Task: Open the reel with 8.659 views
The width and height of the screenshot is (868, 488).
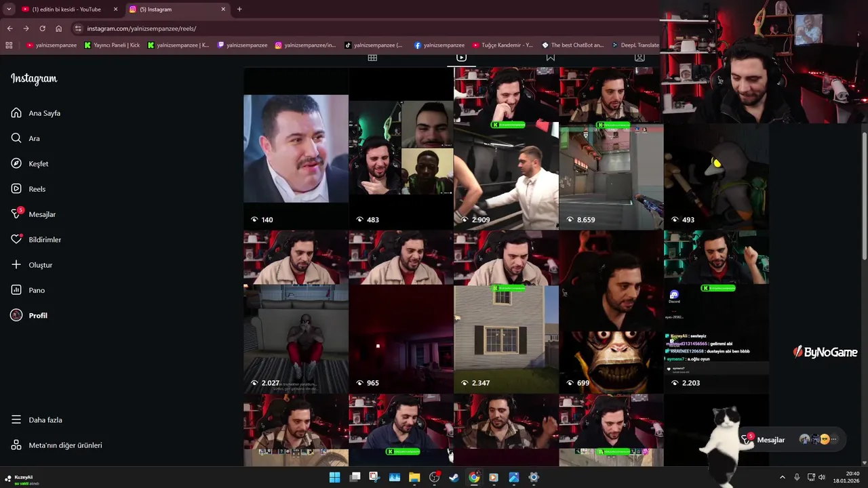Action: (x=611, y=148)
